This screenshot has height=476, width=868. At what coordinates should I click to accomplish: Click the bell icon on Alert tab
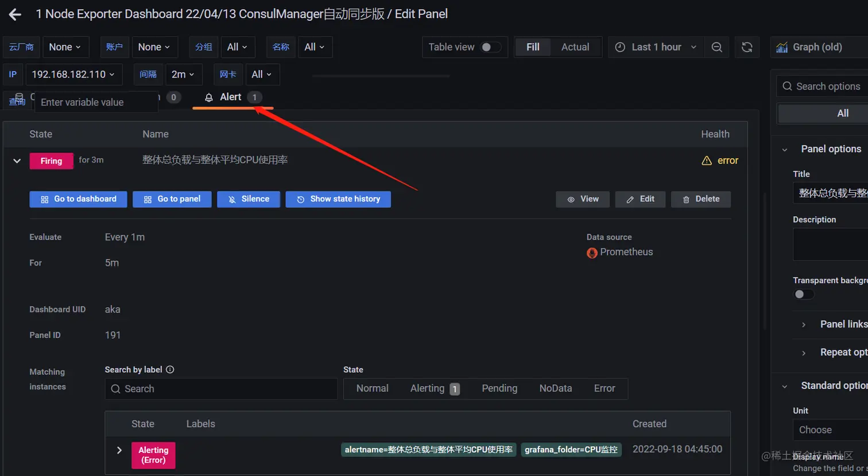pos(209,97)
